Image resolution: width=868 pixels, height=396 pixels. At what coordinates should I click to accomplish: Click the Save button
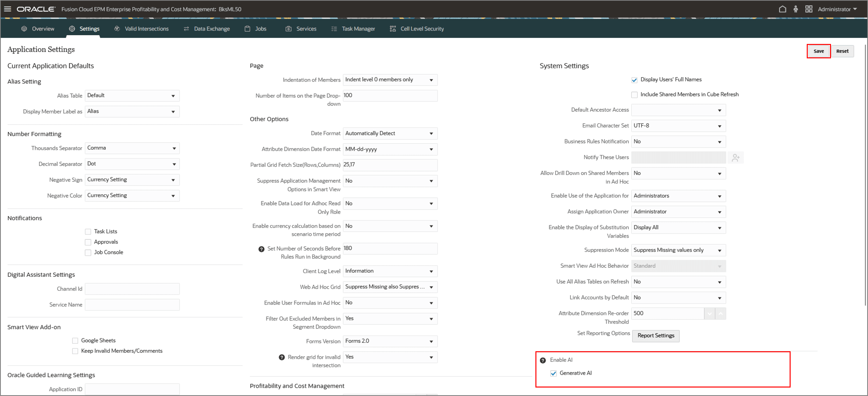(818, 51)
